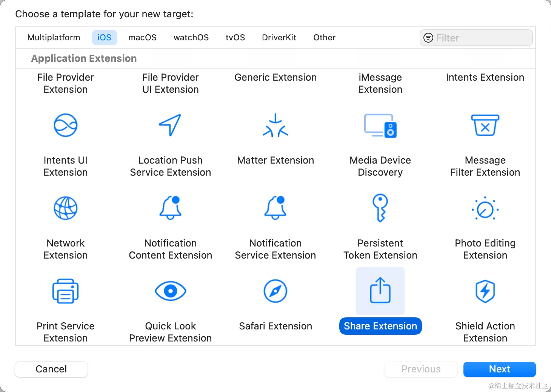Select the Safari Extension compass icon
The width and height of the screenshot is (551, 392).
[275, 291]
